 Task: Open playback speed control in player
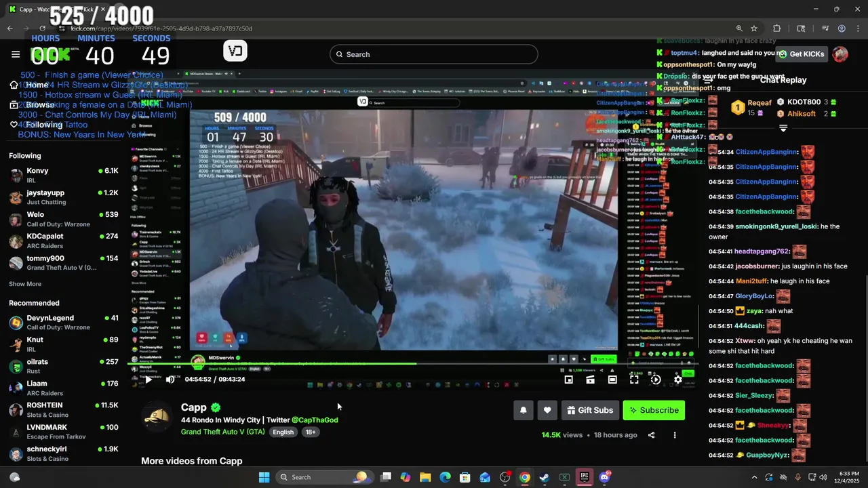coord(656,380)
